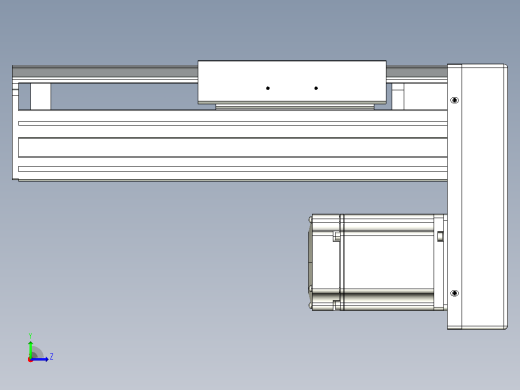Select the stepper motor main body
This screenshot has width=520, height=390.
(388, 263)
